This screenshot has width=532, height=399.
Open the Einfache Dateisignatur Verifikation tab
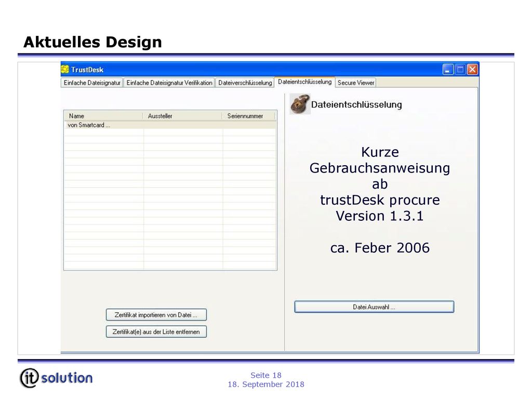[x=169, y=83]
